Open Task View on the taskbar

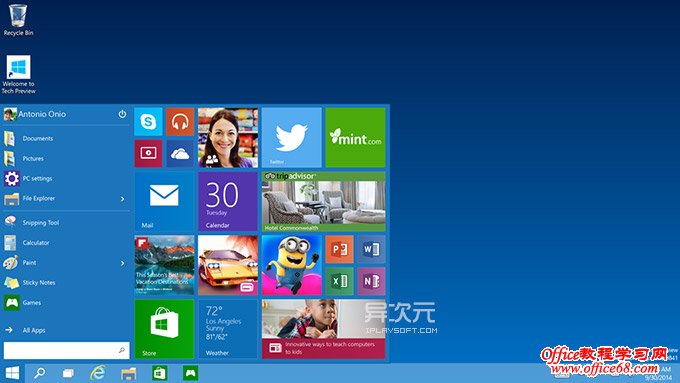(68, 373)
